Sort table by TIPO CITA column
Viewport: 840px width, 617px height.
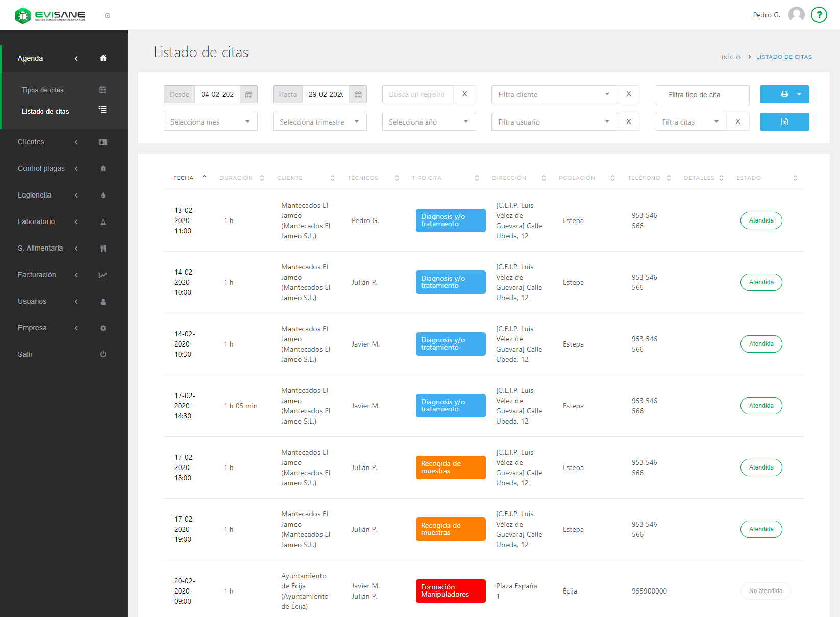coord(446,178)
